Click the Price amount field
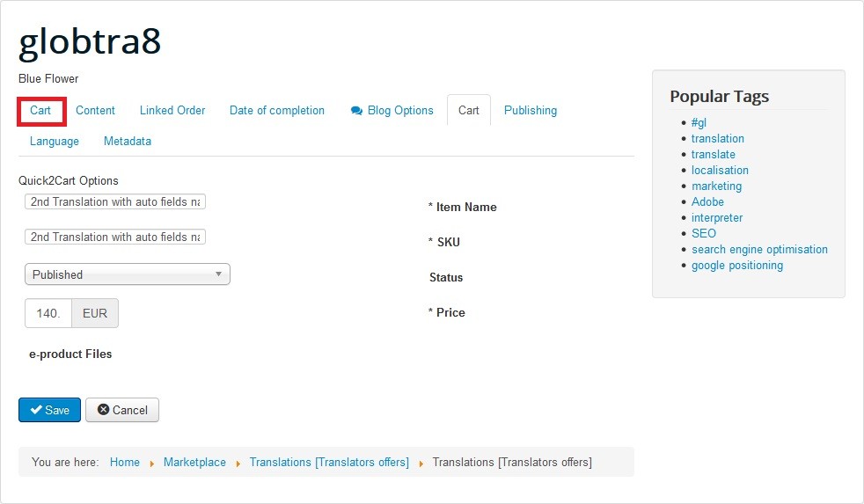864x504 pixels. (48, 313)
